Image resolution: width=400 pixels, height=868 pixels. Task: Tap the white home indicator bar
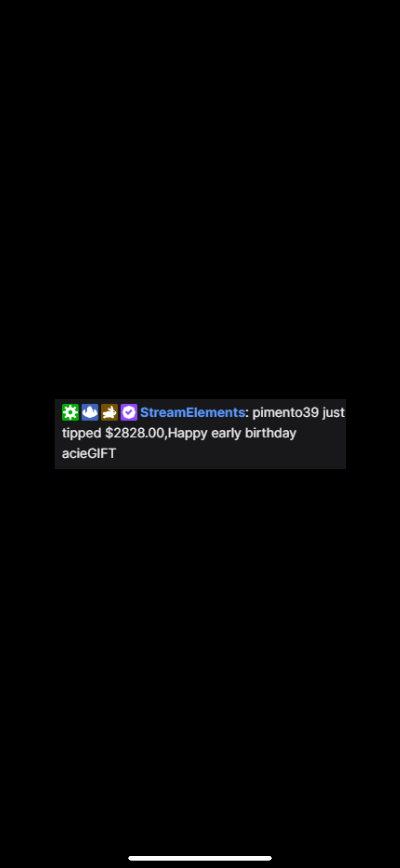point(200,858)
